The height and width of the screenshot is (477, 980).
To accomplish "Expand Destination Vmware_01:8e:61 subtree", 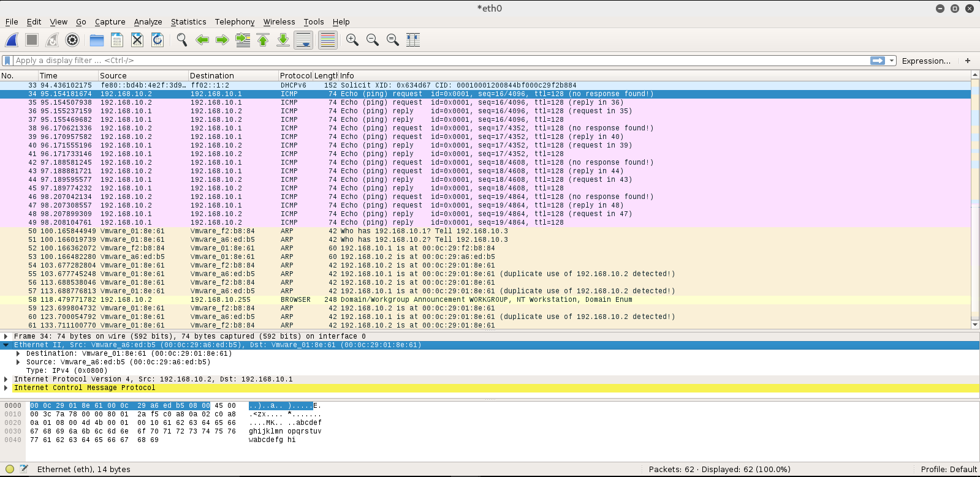I will (x=18, y=353).
